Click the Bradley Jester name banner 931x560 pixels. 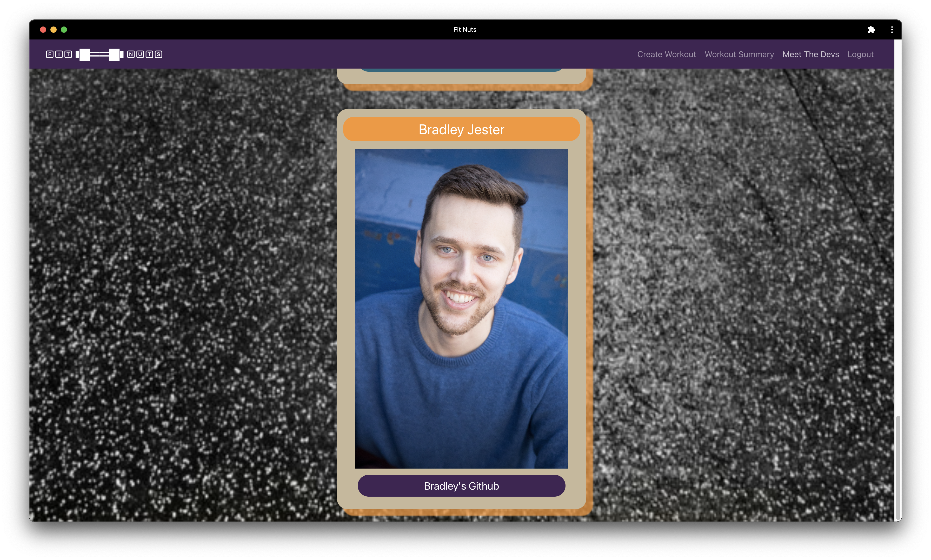click(x=461, y=129)
